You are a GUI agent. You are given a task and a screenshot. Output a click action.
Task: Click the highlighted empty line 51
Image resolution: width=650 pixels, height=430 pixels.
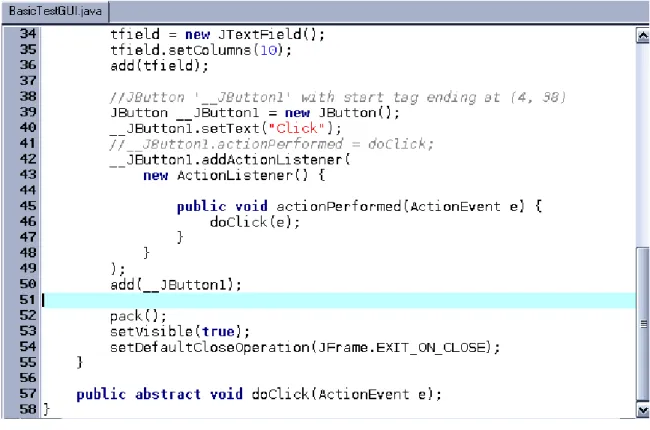339,300
